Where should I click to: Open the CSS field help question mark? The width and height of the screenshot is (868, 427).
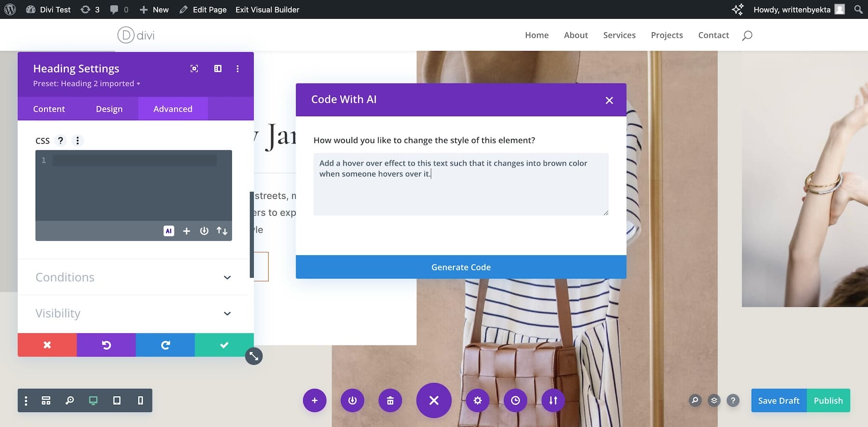(60, 140)
